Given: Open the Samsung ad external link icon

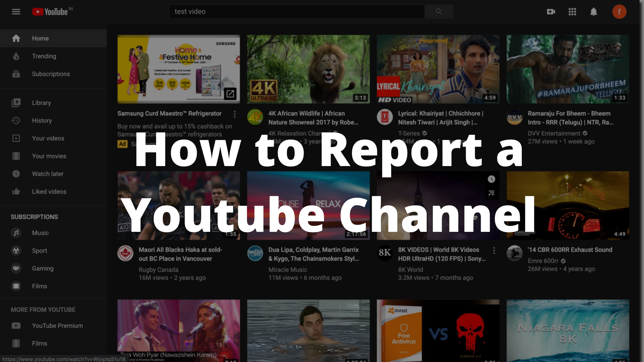Looking at the screenshot, I should pos(230,94).
